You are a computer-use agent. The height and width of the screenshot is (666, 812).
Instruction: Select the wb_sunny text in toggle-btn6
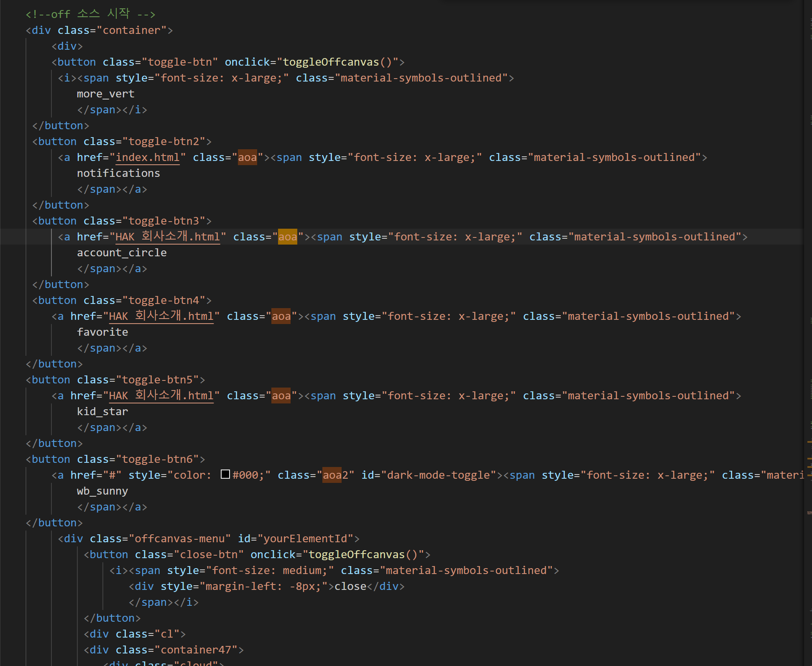point(102,491)
